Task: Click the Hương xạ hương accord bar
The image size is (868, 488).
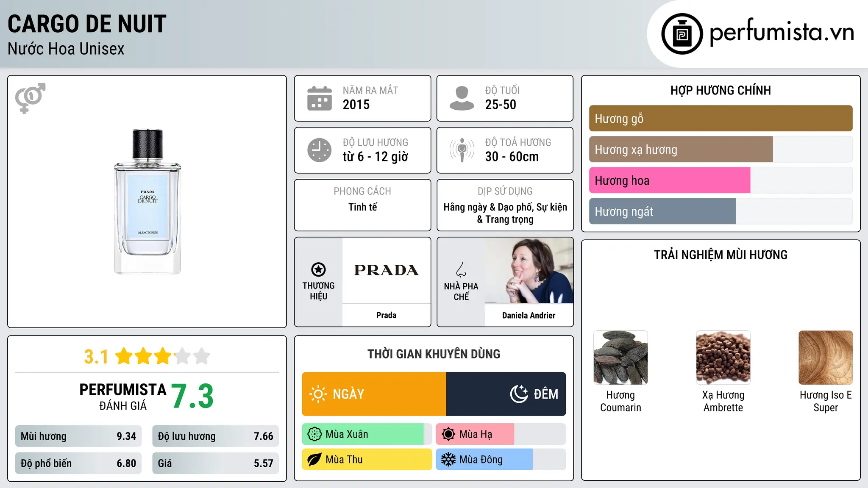Action: coord(721,150)
